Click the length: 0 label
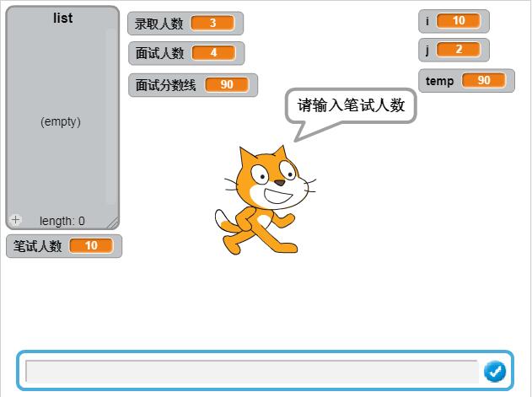The height and width of the screenshot is (397, 532). coord(62,221)
